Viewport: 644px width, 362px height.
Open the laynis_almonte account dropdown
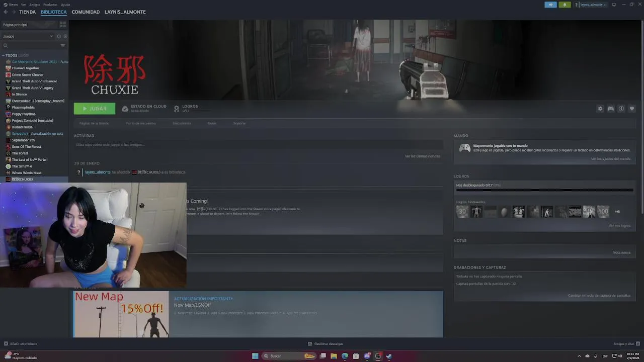(594, 5)
